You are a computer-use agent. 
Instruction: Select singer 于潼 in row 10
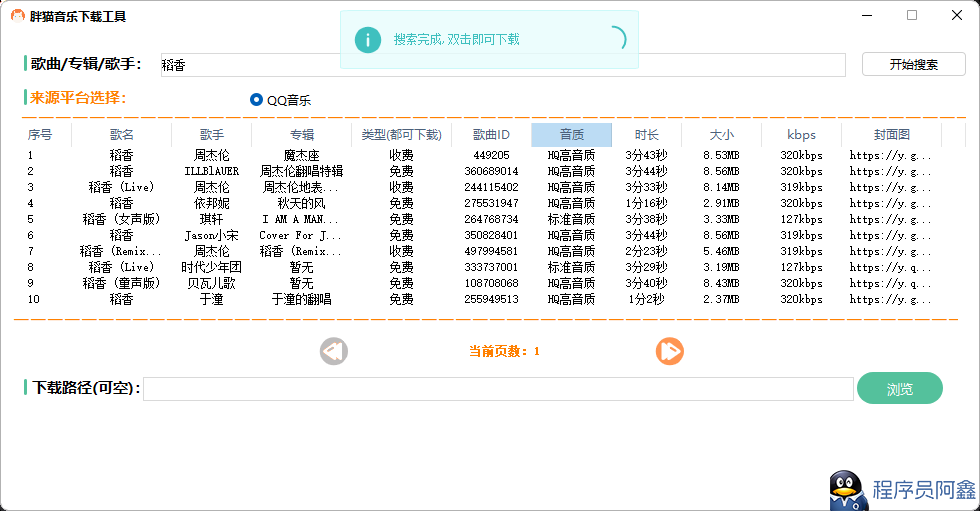pos(212,299)
